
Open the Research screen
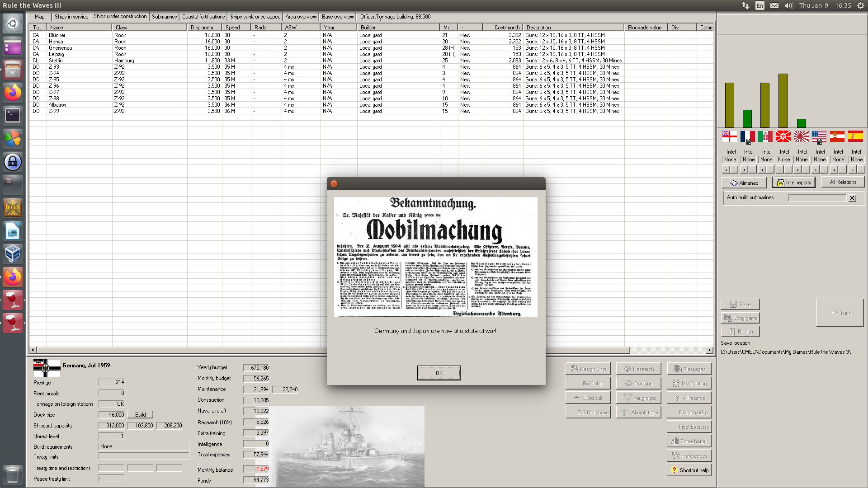(639, 369)
